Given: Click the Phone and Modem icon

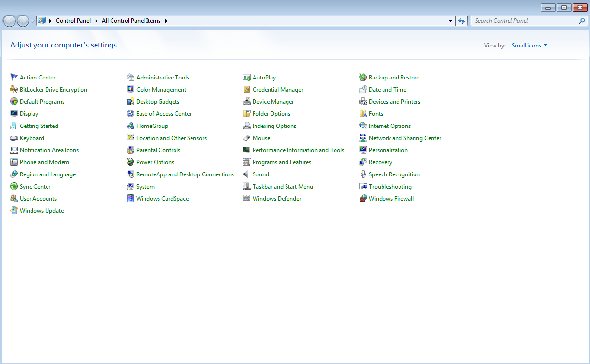Looking at the screenshot, I should coord(14,162).
